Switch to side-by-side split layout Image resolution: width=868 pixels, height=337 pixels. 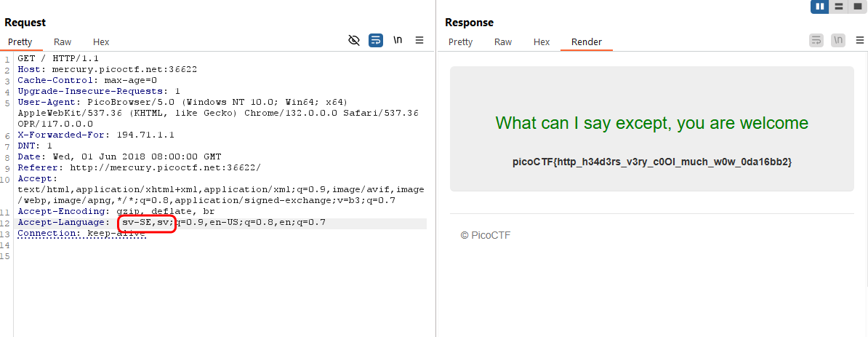[821, 7]
